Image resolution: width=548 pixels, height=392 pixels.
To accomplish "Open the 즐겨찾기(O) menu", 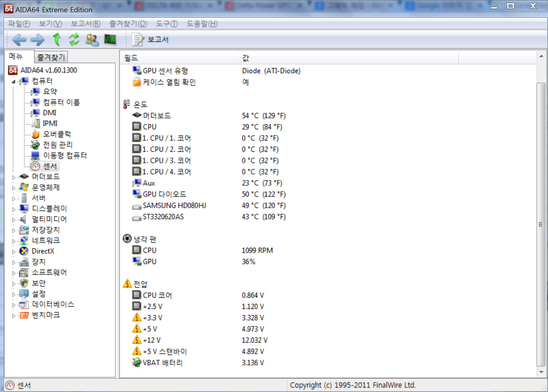I will coord(128,24).
